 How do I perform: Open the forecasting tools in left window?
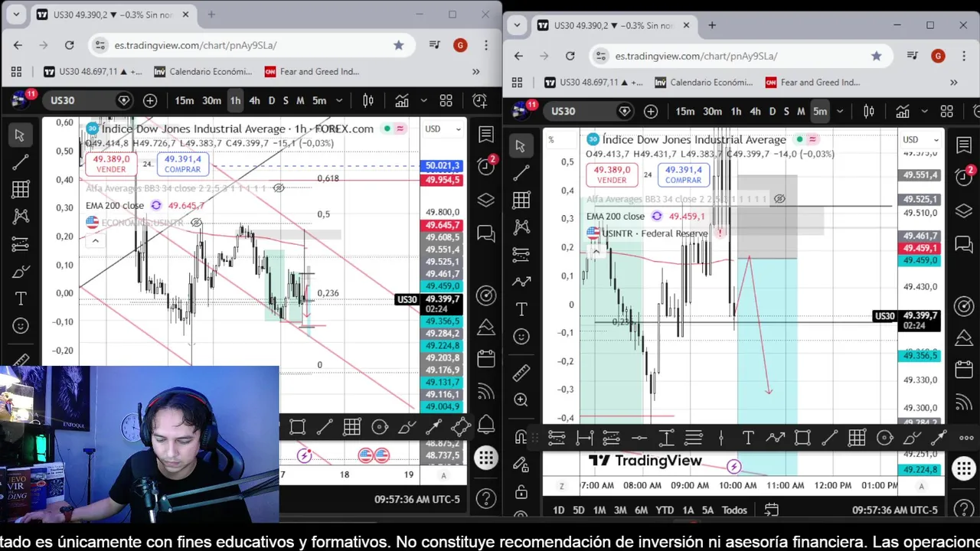coord(20,244)
